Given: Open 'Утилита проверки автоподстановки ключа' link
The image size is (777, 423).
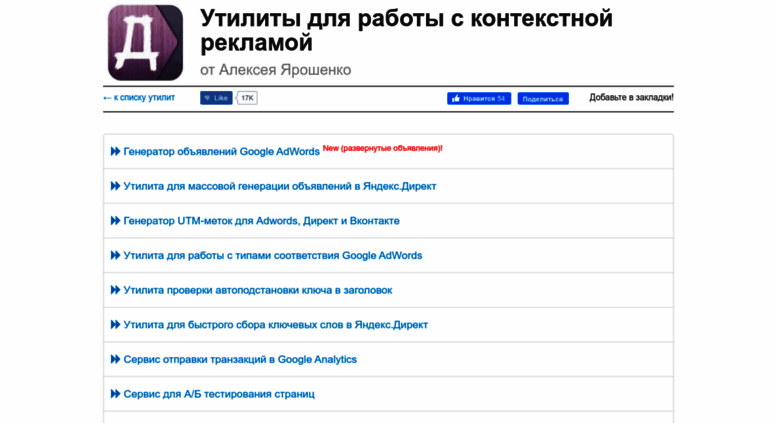Looking at the screenshot, I should [x=258, y=290].
